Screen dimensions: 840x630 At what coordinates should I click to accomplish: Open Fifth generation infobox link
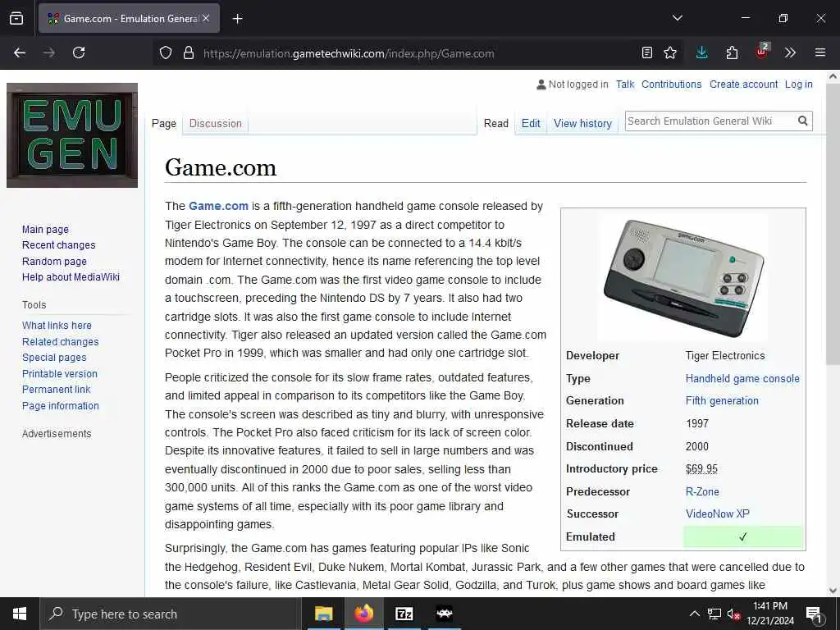(x=722, y=400)
